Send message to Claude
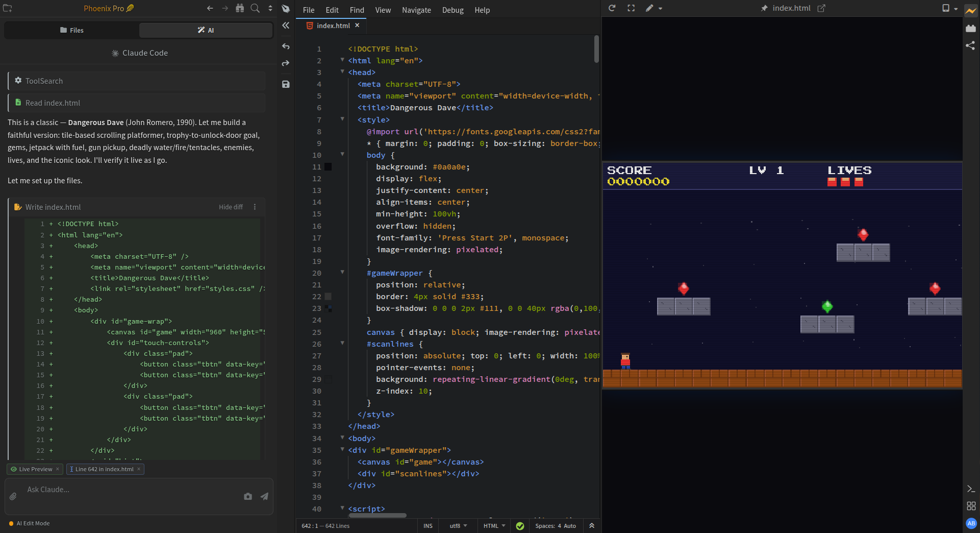This screenshot has height=533, width=980. click(264, 496)
